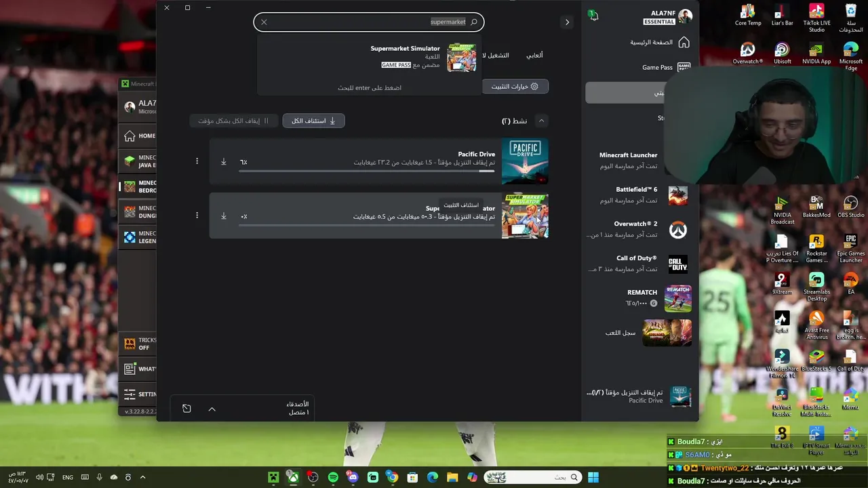Open Google Chrome in taskbar

393,478
